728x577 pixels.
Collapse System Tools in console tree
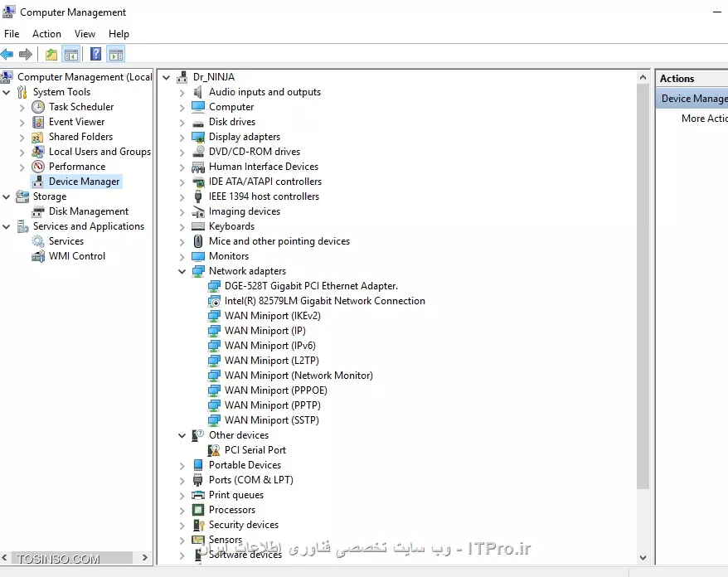tap(7, 92)
